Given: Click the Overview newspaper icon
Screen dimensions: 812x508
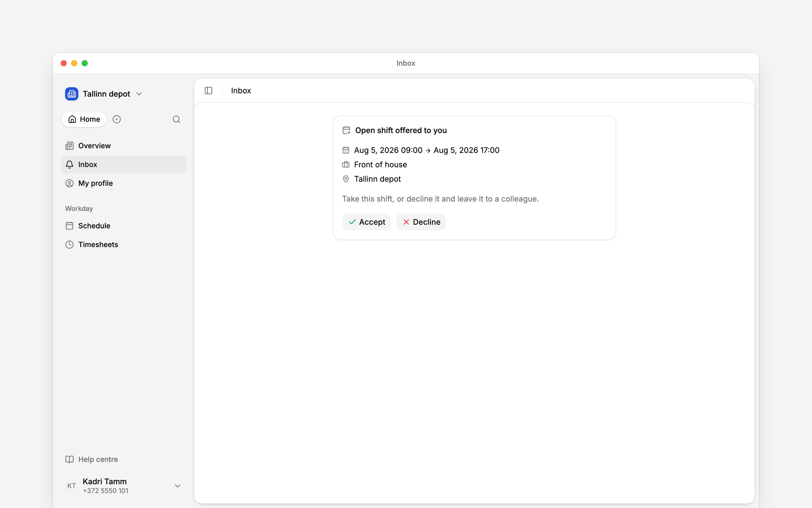Looking at the screenshot, I should click(x=70, y=146).
